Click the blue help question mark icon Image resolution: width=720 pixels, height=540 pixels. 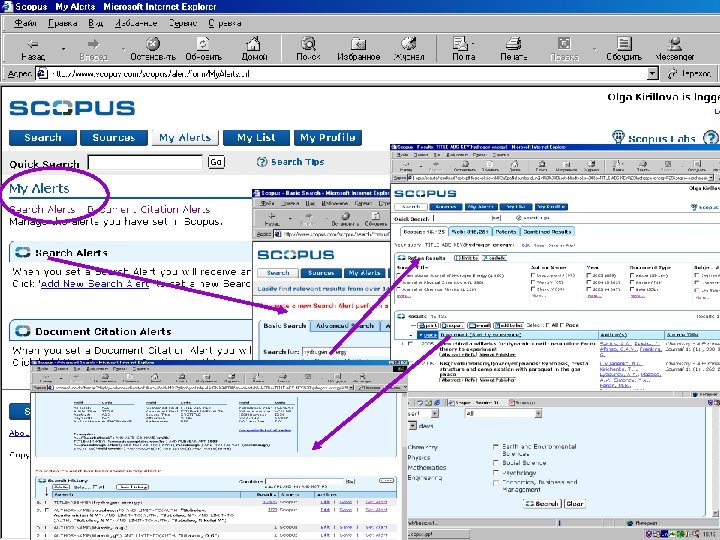click(x=711, y=138)
